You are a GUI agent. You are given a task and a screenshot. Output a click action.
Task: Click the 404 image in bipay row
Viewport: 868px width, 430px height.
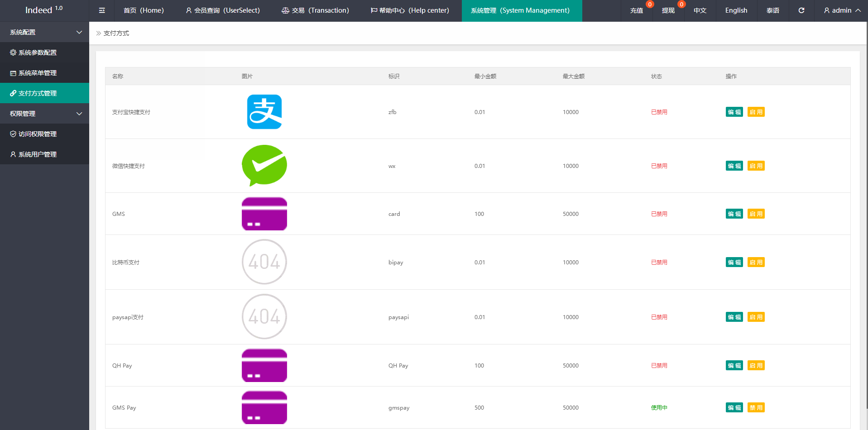pos(264,262)
